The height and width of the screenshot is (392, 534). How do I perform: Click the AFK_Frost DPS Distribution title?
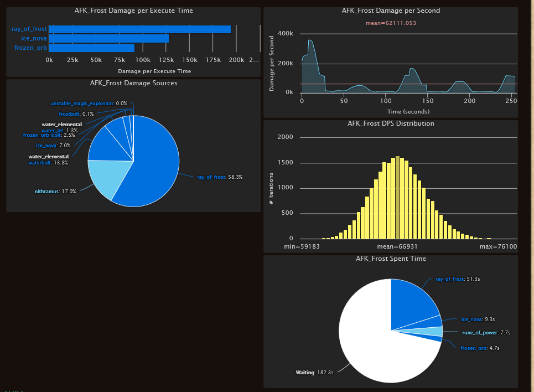391,123
